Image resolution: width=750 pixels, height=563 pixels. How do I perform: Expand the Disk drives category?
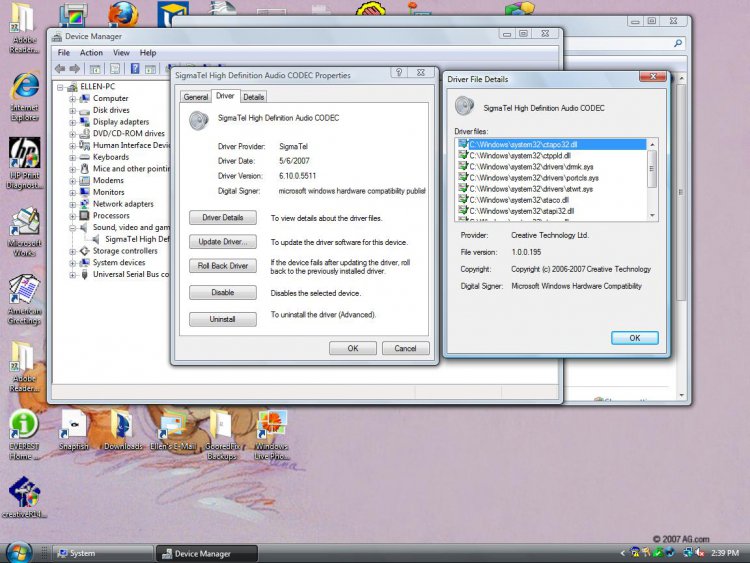point(72,110)
